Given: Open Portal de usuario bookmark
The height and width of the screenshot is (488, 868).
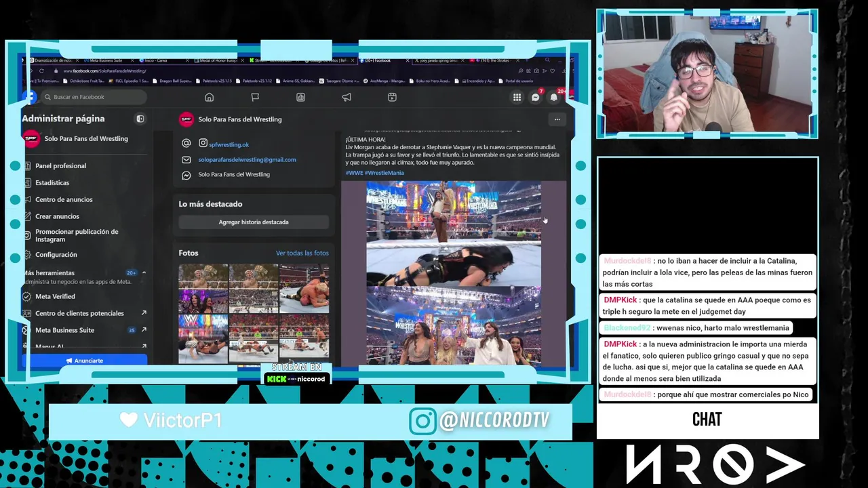Looking at the screenshot, I should [517, 81].
